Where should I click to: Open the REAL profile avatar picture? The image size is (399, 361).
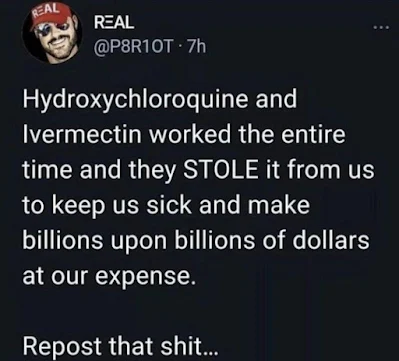[53, 33]
